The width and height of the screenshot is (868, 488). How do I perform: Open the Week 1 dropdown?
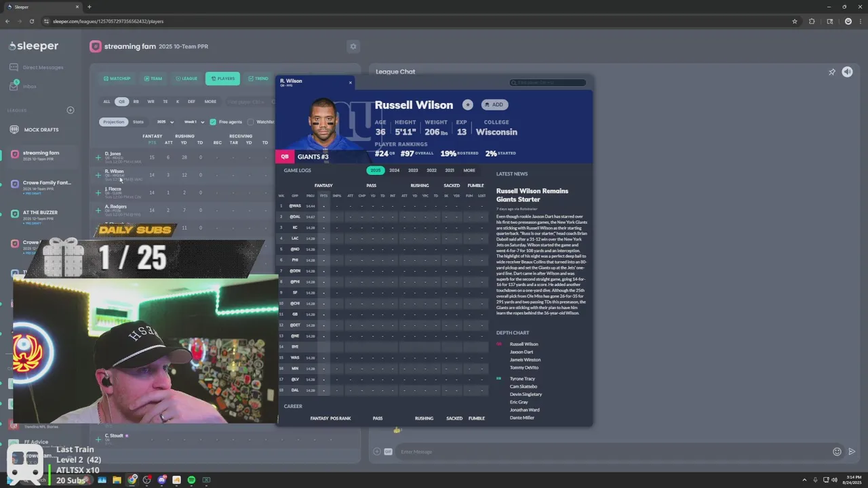tap(193, 122)
